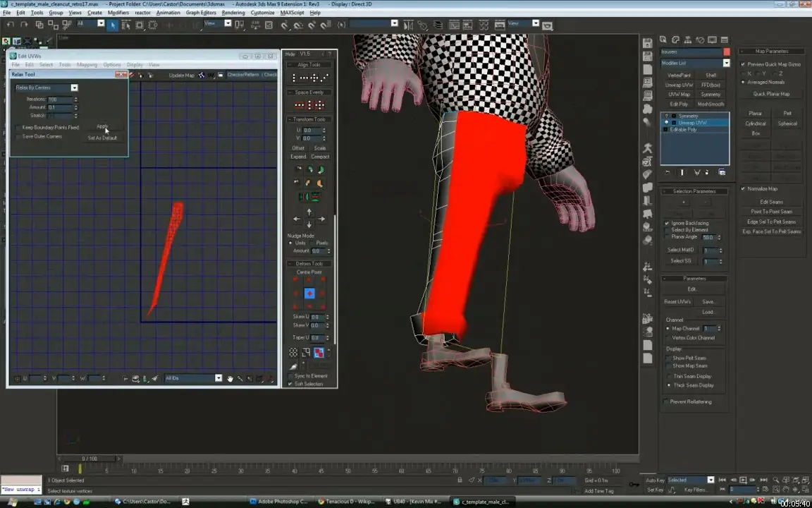Screen dimensions: 812x508
Task: Enable Keep Boundary Points Fixed checkbox
Action: pyautogui.click(x=18, y=128)
